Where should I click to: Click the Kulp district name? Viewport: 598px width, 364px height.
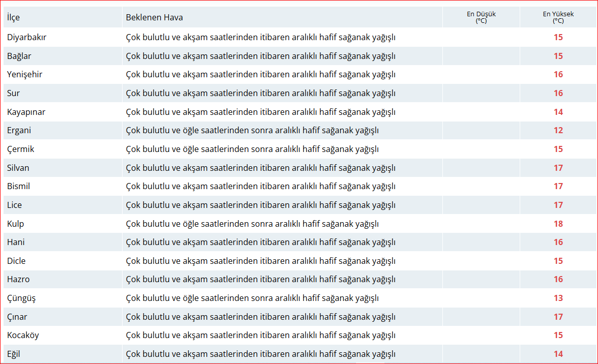16,224
